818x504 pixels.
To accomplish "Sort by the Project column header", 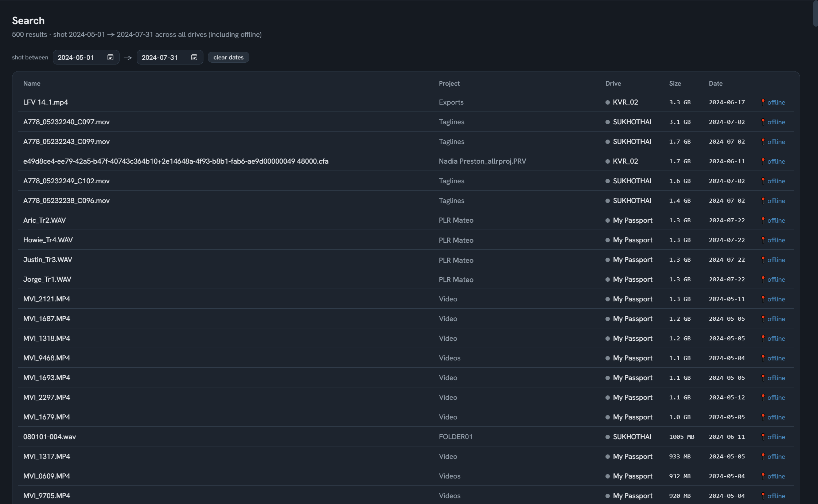I will (449, 83).
